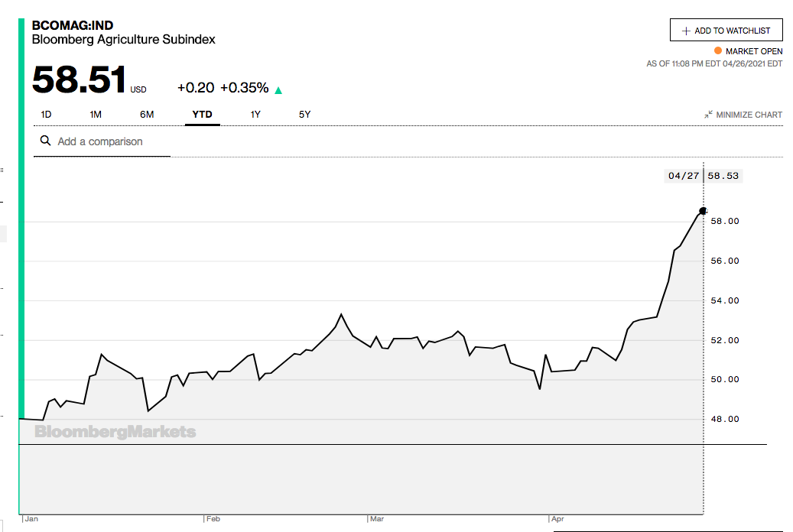Image resolution: width=793 pixels, height=532 pixels.
Task: Click the +0.20 price change value
Action: 196,87
